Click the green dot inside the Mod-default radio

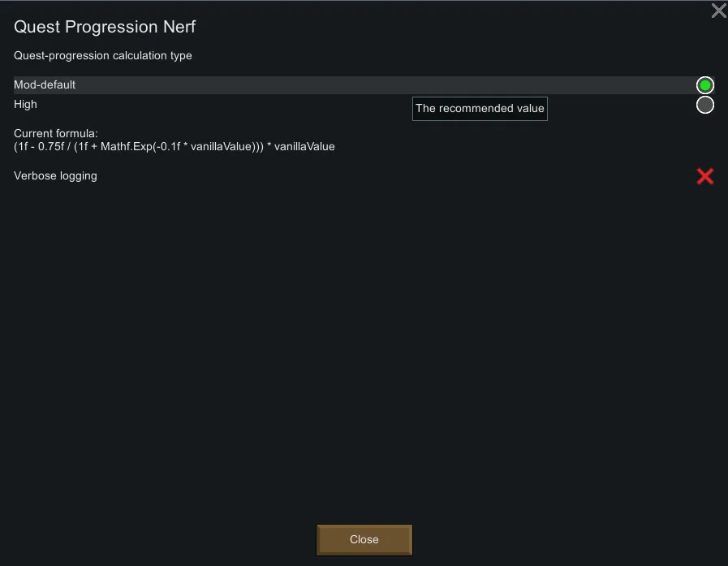704,85
